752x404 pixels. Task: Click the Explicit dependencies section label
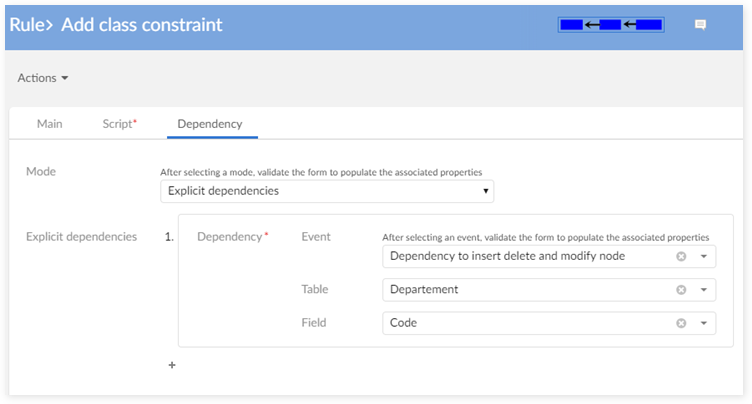click(x=81, y=237)
